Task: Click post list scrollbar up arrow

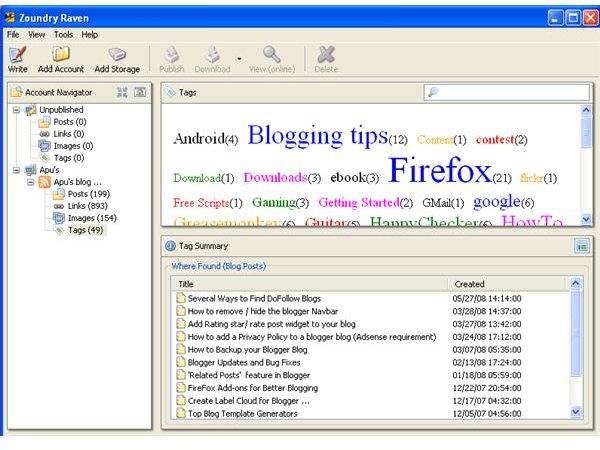Action: [x=576, y=284]
